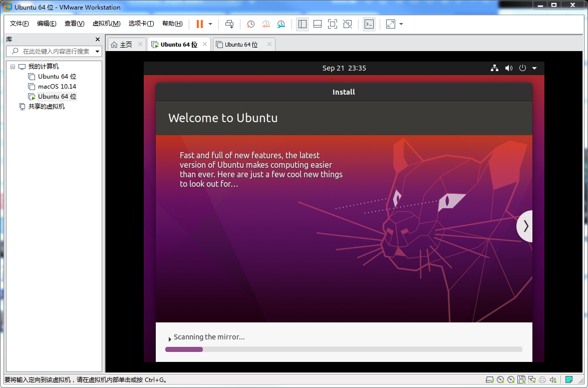Viewport: 588px width, 388px height.
Task: Click the Ubuntu volume speaker icon
Action: coord(508,68)
